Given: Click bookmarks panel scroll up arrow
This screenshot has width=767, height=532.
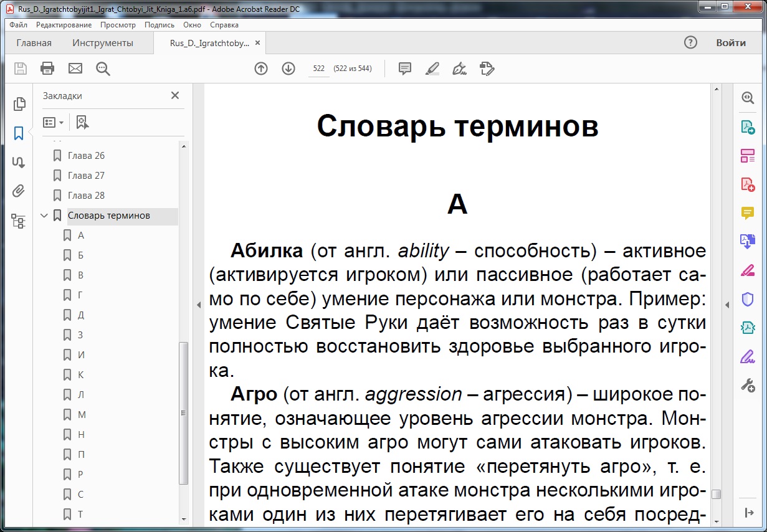Looking at the screenshot, I should coord(183,145).
